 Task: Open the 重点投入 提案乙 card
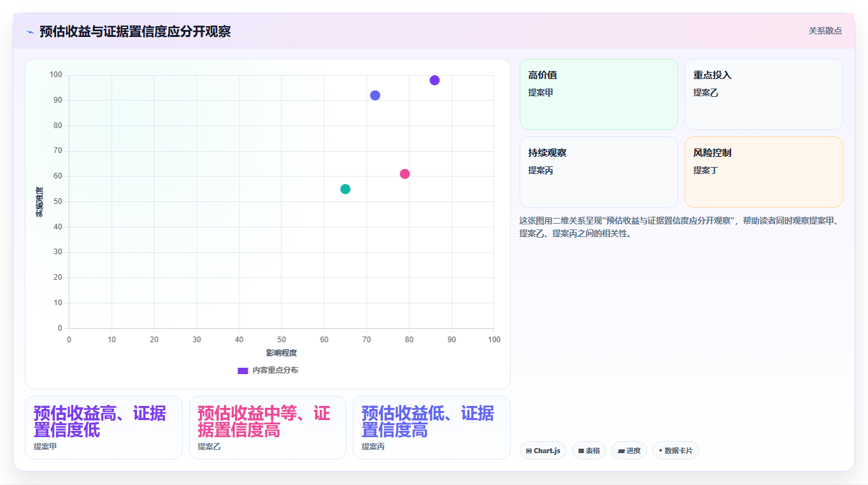pyautogui.click(x=764, y=94)
